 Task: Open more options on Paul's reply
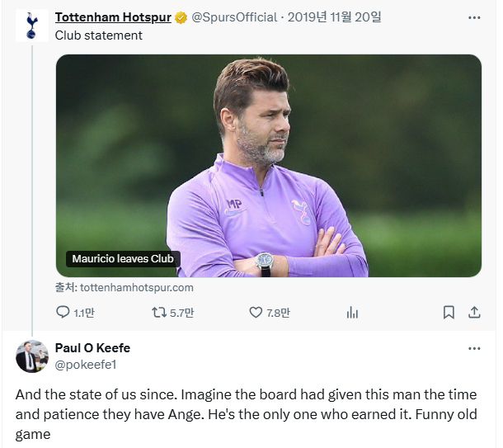click(474, 348)
